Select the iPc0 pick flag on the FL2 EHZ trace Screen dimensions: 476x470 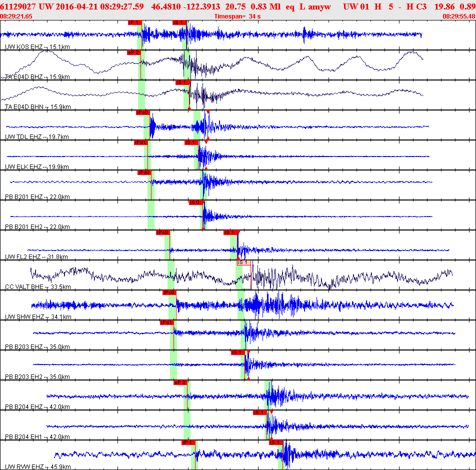tap(162, 232)
